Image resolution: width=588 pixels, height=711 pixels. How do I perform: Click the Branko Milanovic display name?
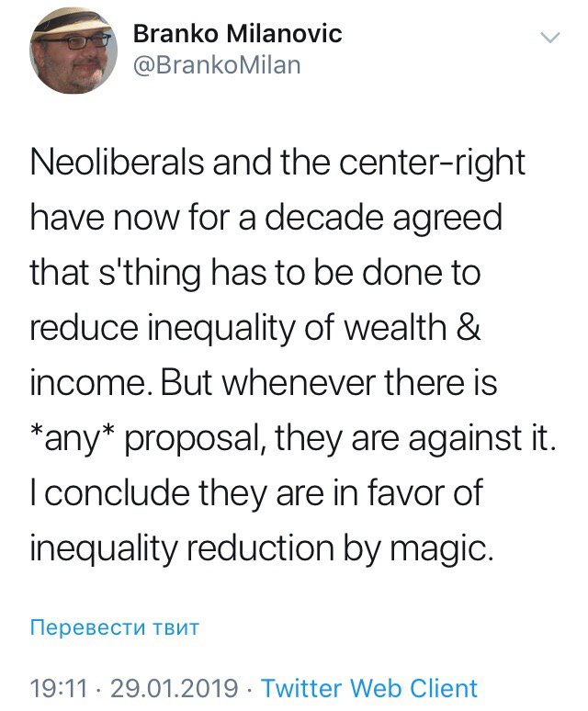(x=238, y=34)
